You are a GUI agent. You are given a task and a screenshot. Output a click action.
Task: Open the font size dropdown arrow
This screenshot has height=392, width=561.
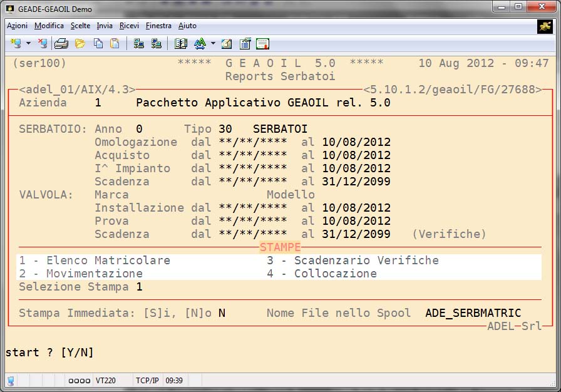tap(213, 44)
